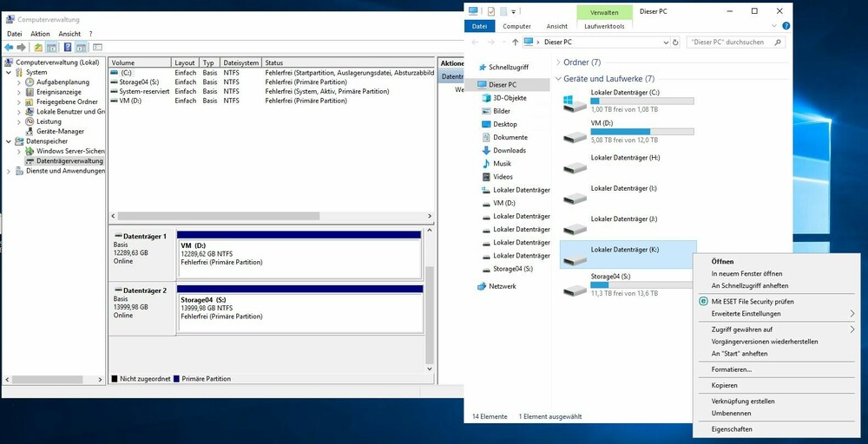Click the up-arrow navigation icon in Explorer
The image size is (868, 444).
pyautogui.click(x=516, y=42)
